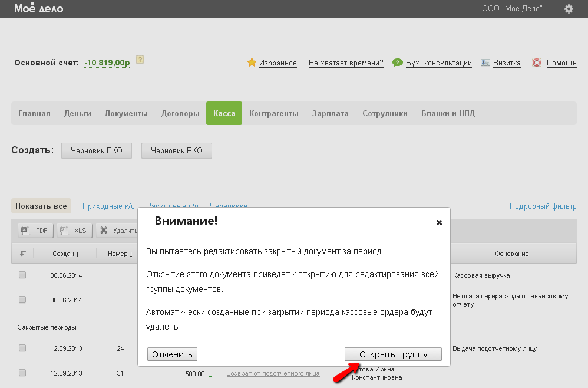Click the green Бух. консультации chat icon
Image resolution: width=588 pixels, height=388 pixels.
click(398, 63)
